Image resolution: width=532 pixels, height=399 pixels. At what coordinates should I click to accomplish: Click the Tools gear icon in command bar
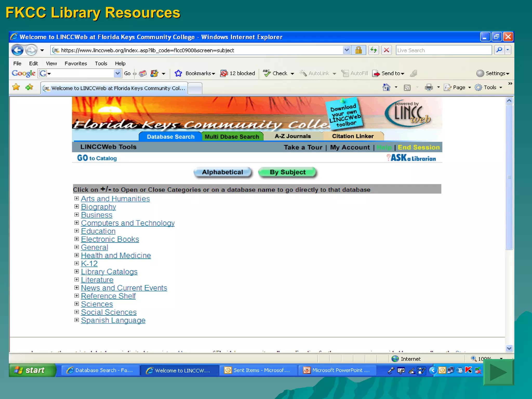pos(478,88)
